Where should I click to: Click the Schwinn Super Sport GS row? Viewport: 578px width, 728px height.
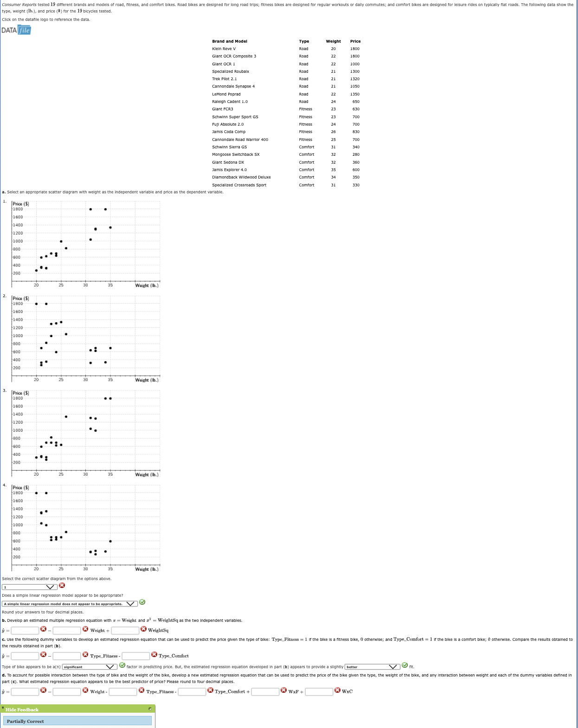[x=286, y=117]
